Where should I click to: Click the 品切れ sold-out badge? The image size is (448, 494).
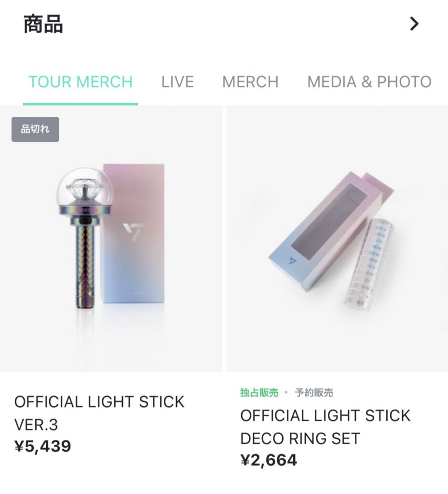coord(35,129)
